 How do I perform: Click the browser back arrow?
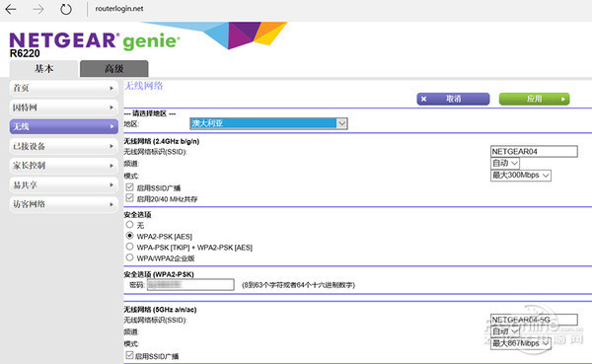(11, 9)
